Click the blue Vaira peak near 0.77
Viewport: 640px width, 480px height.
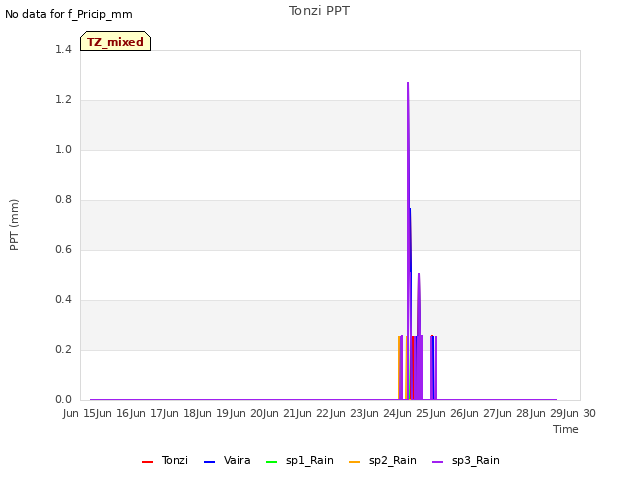pyautogui.click(x=410, y=209)
